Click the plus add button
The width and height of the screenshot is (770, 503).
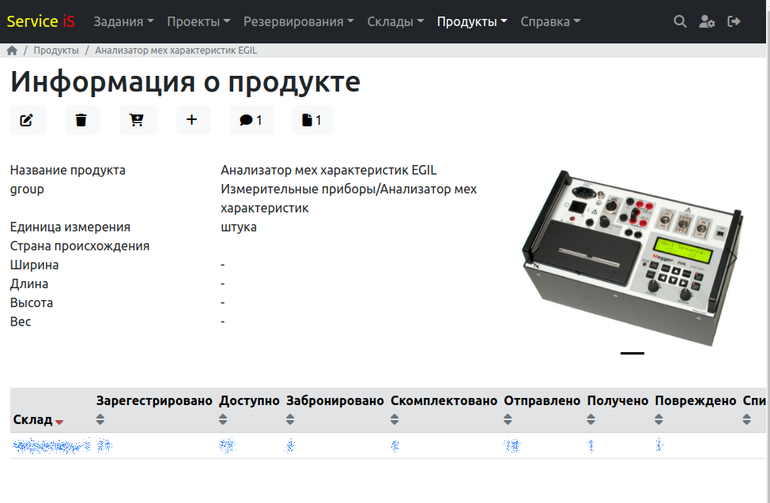pos(193,120)
